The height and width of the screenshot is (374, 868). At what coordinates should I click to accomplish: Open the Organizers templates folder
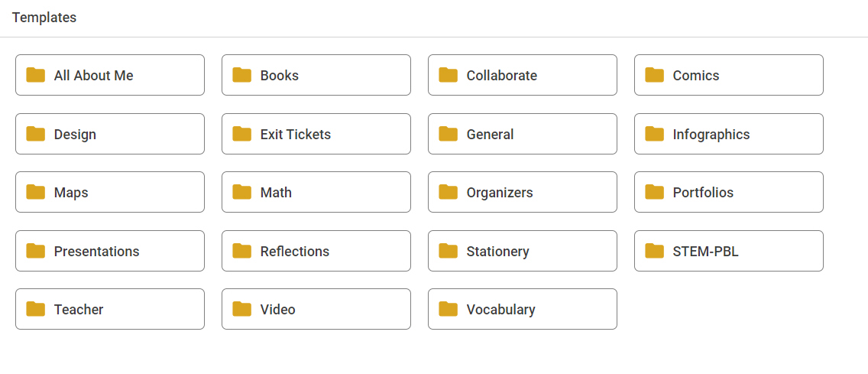click(523, 192)
